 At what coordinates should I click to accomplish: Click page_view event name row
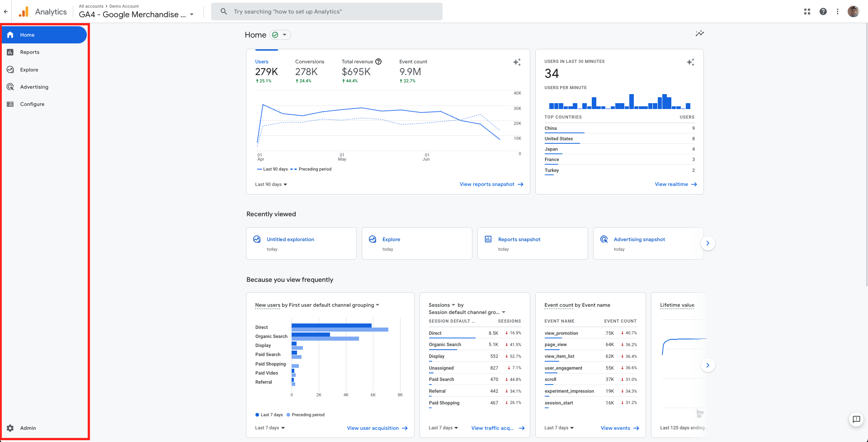pyautogui.click(x=590, y=345)
